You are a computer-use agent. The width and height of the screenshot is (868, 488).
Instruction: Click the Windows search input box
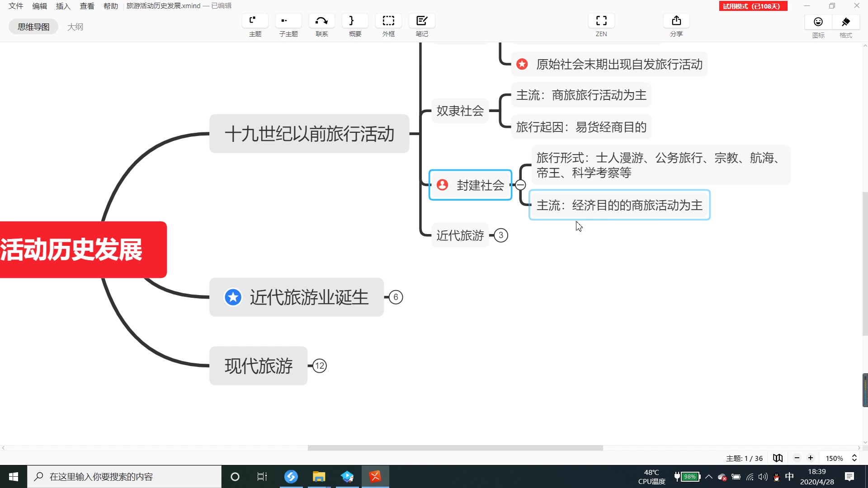click(x=124, y=477)
